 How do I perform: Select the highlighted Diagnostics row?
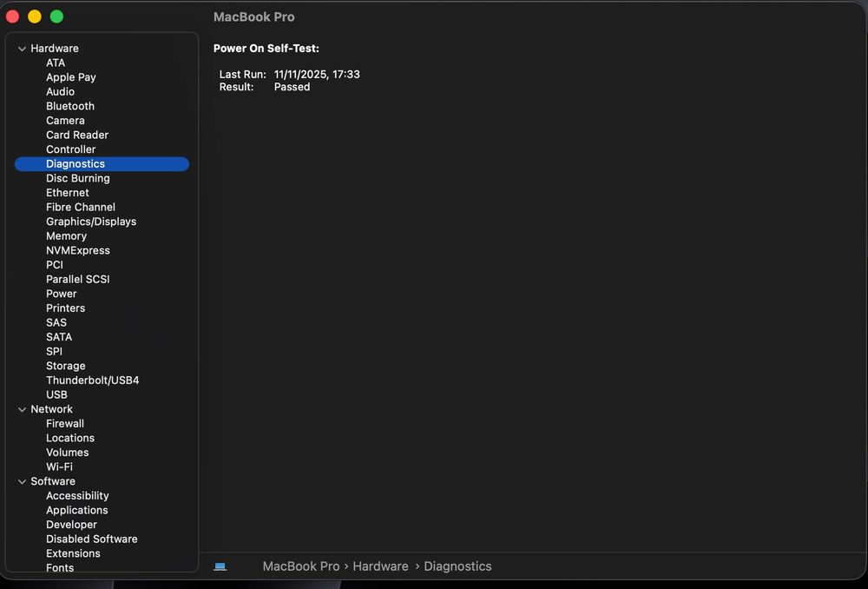tap(102, 164)
